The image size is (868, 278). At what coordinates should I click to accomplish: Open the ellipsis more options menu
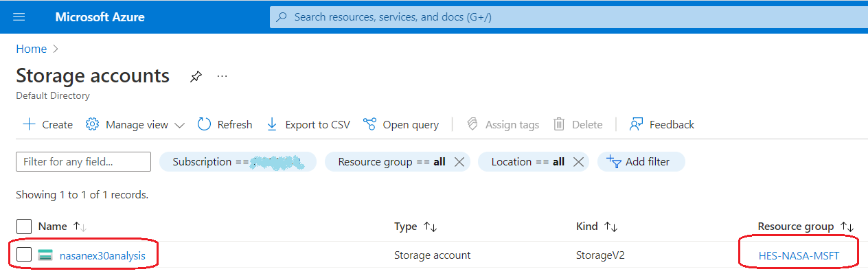pos(222,76)
